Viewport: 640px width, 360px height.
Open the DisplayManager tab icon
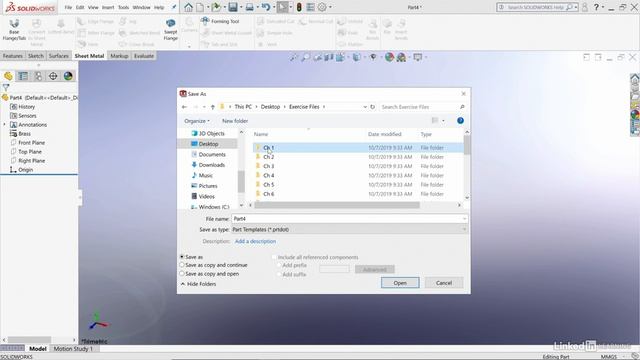(x=68, y=76)
